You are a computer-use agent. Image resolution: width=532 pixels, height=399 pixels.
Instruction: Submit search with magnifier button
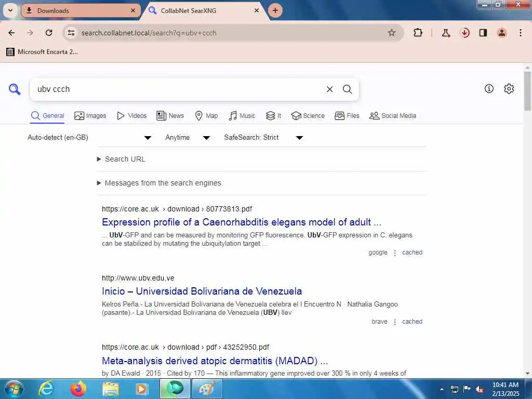pyautogui.click(x=347, y=89)
